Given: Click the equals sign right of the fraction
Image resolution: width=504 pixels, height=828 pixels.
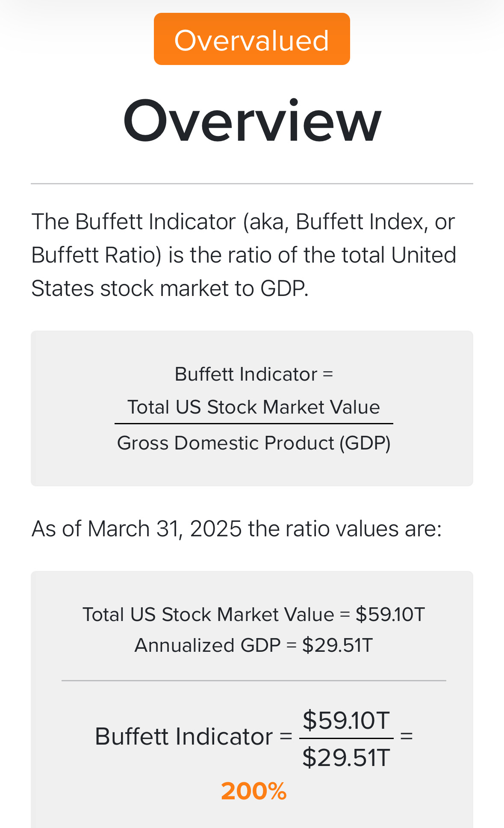Looking at the screenshot, I should coord(406,736).
